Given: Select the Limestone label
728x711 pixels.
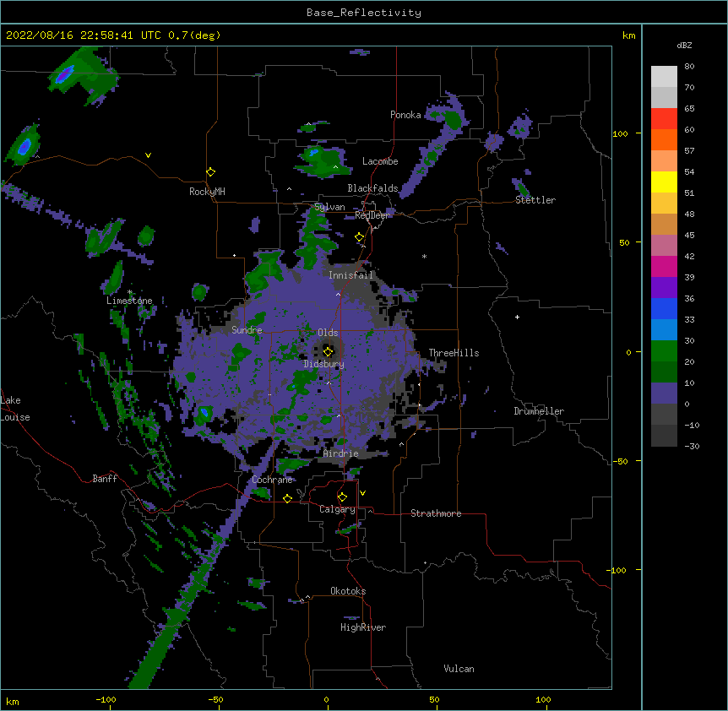Looking at the screenshot, I should point(129,301).
